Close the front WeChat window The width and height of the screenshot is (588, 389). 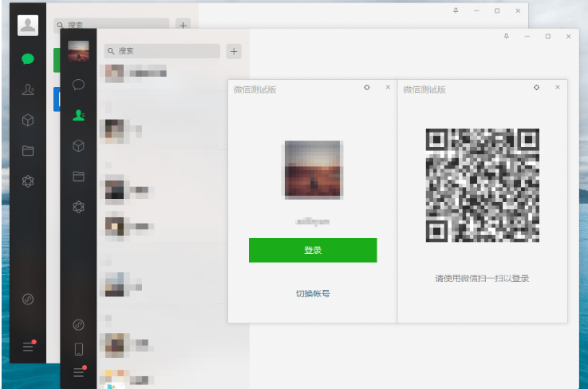pos(569,36)
